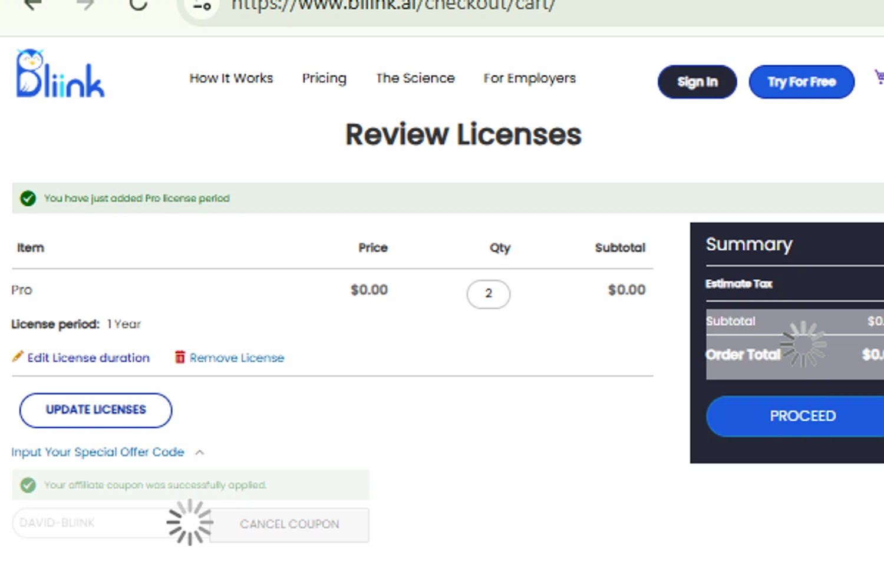This screenshot has width=884, height=588.
Task: Click green check icon in coupon applied notice
Action: point(28,485)
